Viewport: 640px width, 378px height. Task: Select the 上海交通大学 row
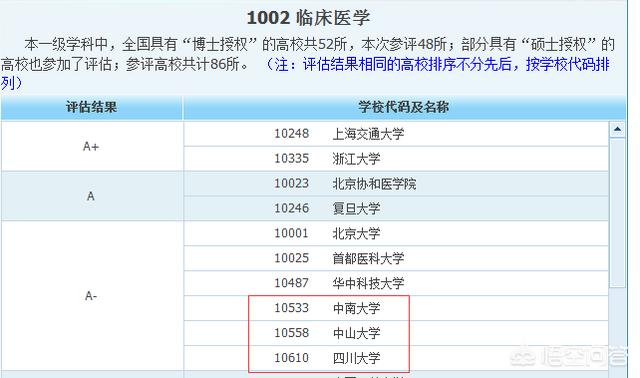tap(396, 134)
